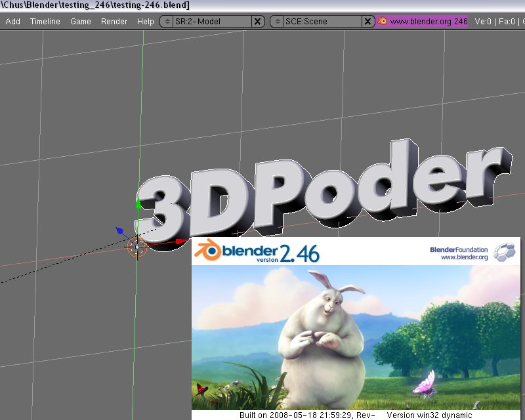Delete the SR:2-Model screen with the X button
Image resolution: width=525 pixels, height=420 pixels.
257,22
